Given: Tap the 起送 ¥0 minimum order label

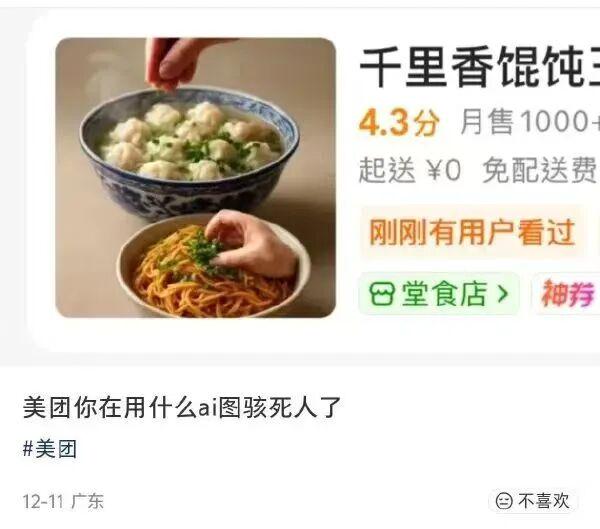Looking at the screenshot, I should [x=410, y=170].
